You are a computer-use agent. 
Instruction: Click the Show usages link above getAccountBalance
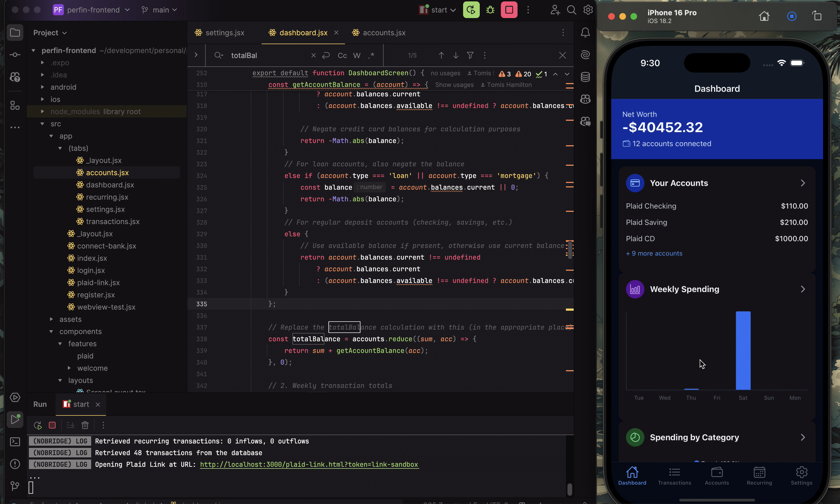[454, 85]
